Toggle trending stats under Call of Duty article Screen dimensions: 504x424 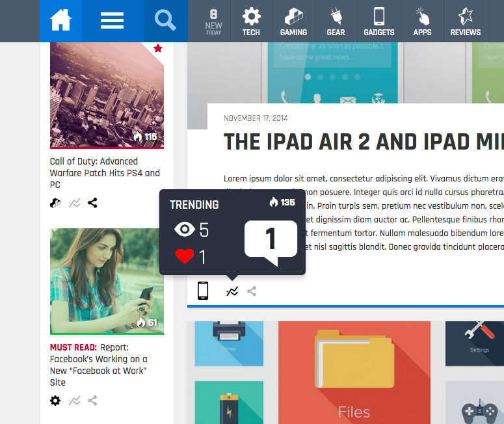(75, 203)
